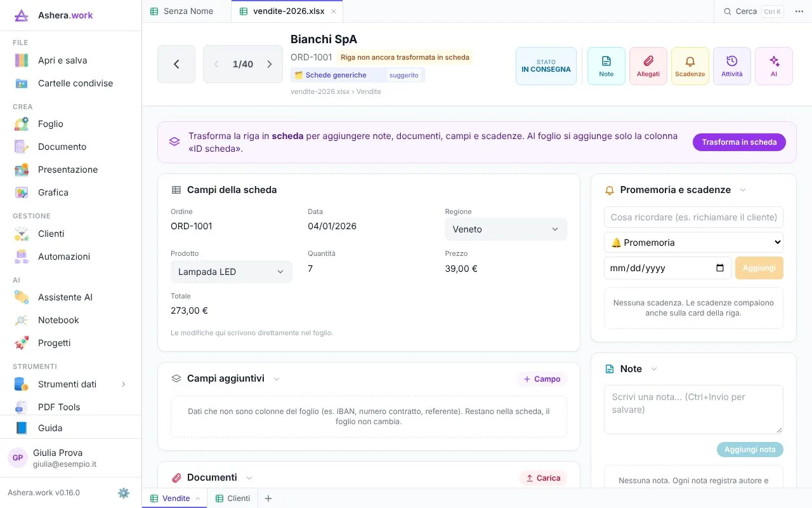812x508 pixels.
Task: Open Apri e salva in sidebar
Action: tap(70, 60)
